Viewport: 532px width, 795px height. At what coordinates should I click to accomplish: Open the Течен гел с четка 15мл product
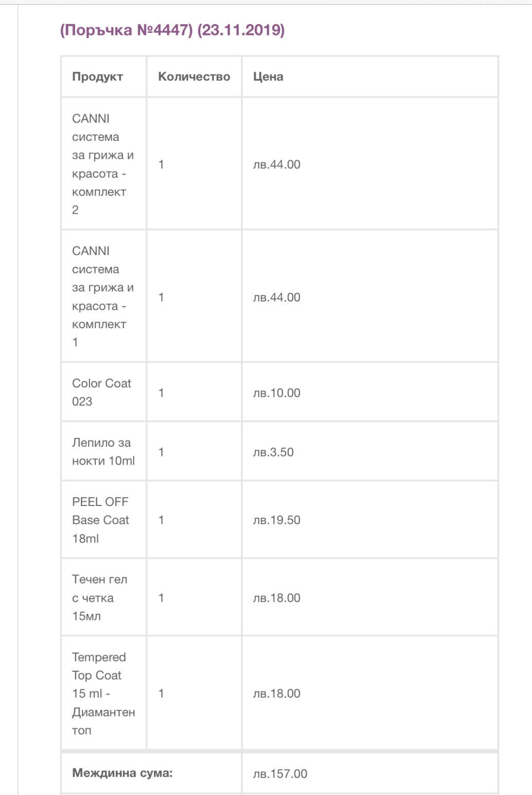99,598
